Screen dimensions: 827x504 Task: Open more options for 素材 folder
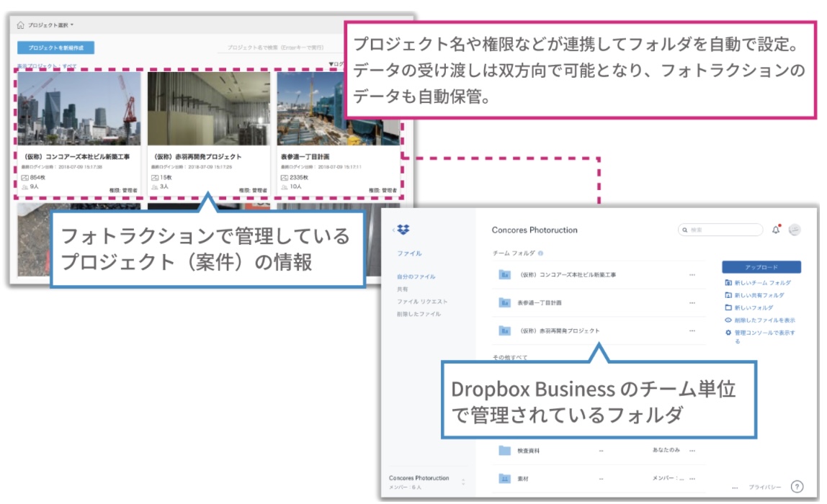692,479
